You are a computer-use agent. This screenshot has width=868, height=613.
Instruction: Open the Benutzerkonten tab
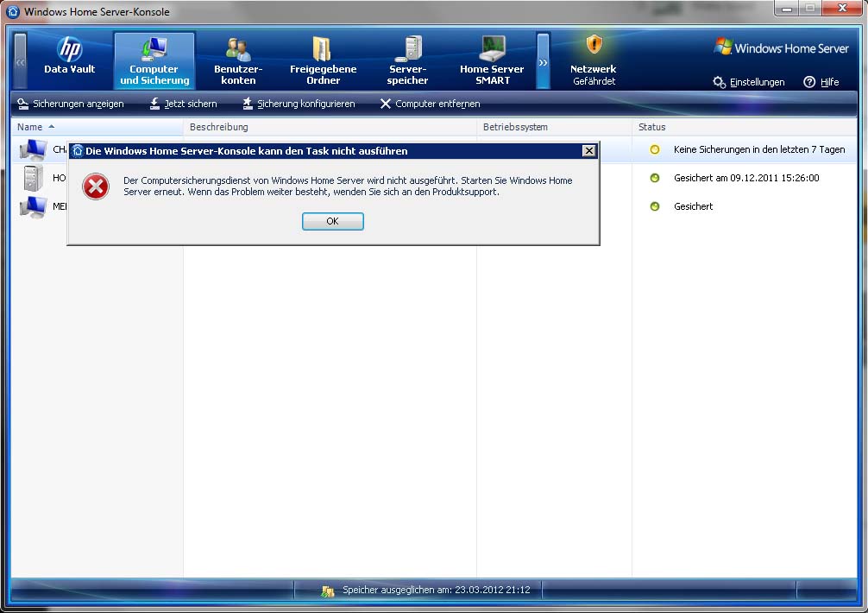pos(238,61)
